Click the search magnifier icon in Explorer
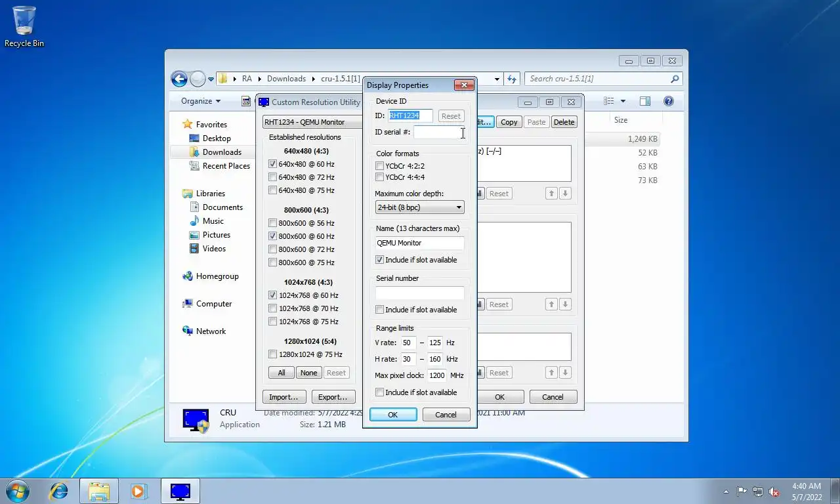This screenshot has width=840, height=504. pos(675,79)
